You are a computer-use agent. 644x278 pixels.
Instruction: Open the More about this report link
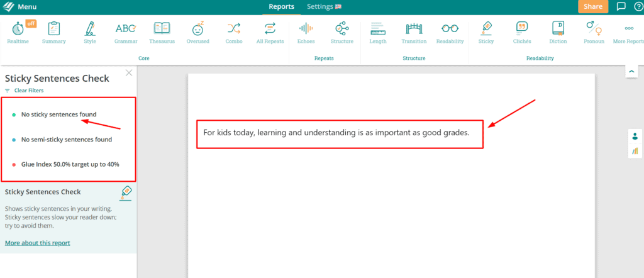pos(37,243)
